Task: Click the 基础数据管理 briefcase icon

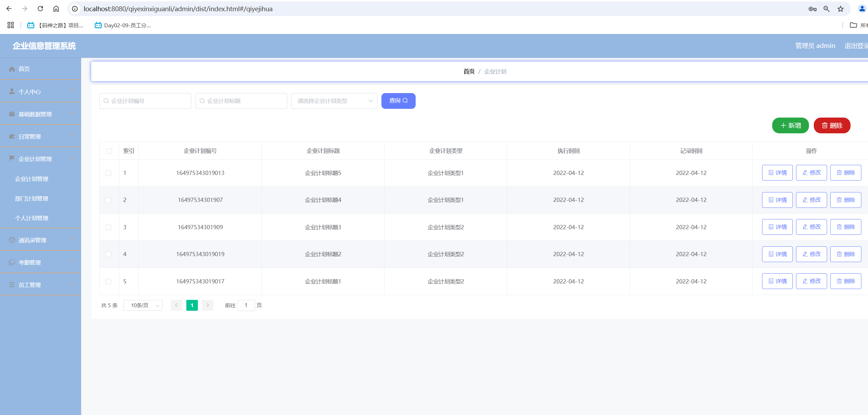Action: [x=12, y=114]
